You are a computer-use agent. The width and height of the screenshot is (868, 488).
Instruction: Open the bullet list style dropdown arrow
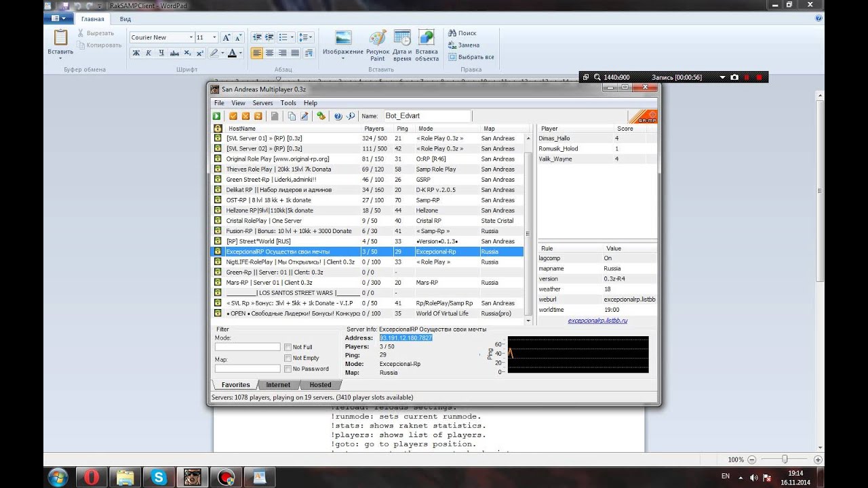(292, 37)
